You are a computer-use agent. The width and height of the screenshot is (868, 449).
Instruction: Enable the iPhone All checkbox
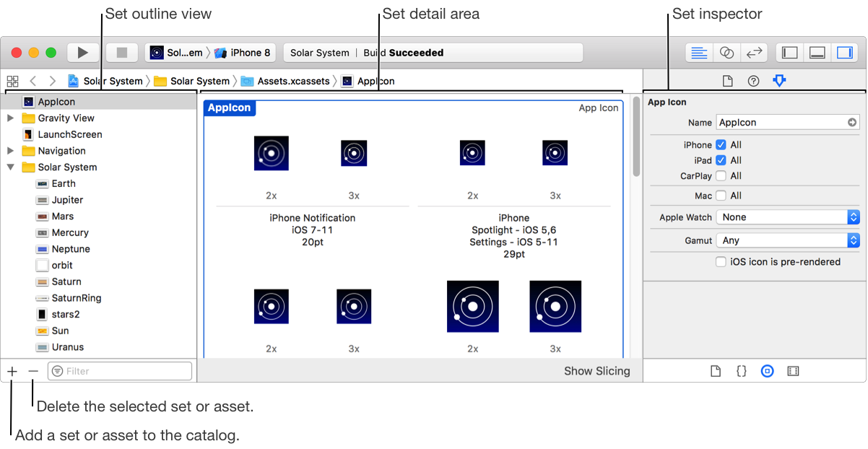point(721,145)
